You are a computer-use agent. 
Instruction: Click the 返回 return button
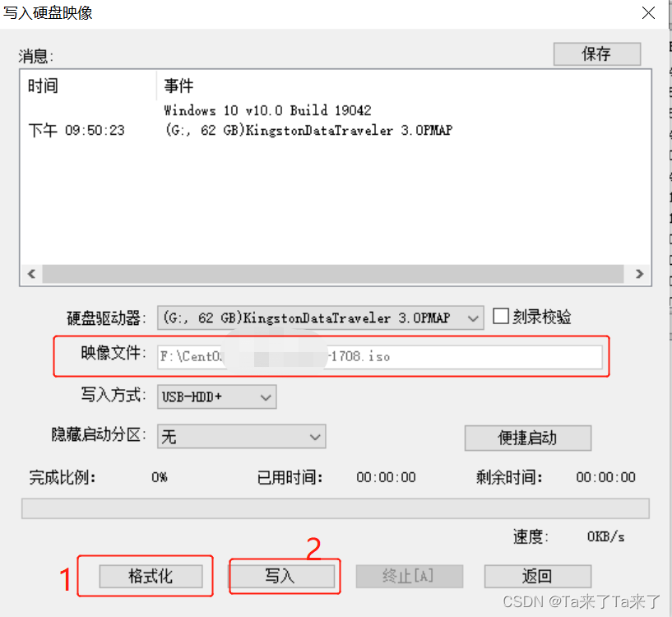point(538,576)
